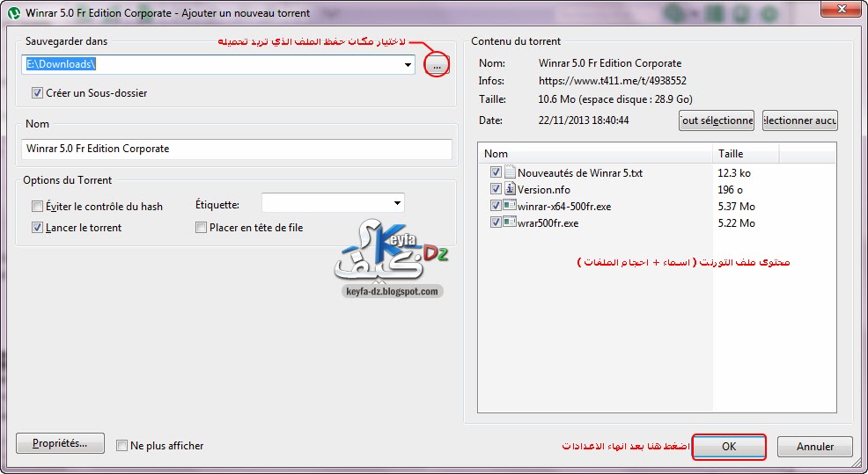Image resolution: width=868 pixels, height=474 pixels.
Task: Browse for save folder with ... button
Action: 437,66
